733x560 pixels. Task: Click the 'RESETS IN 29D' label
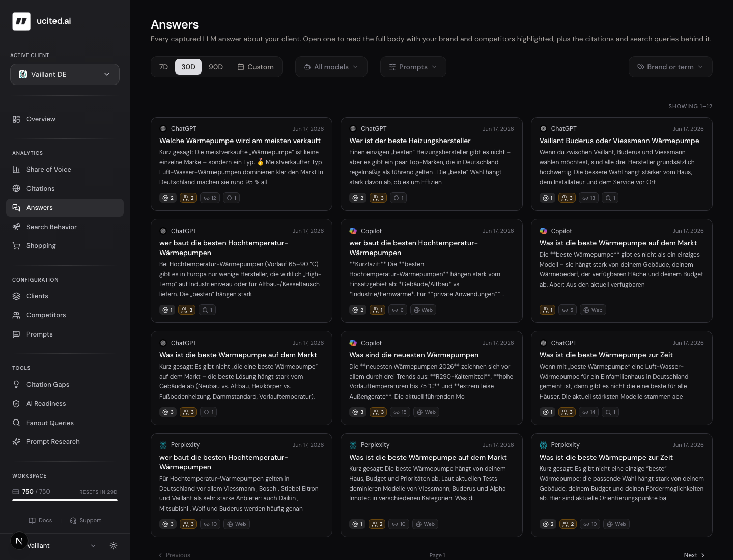(x=98, y=492)
